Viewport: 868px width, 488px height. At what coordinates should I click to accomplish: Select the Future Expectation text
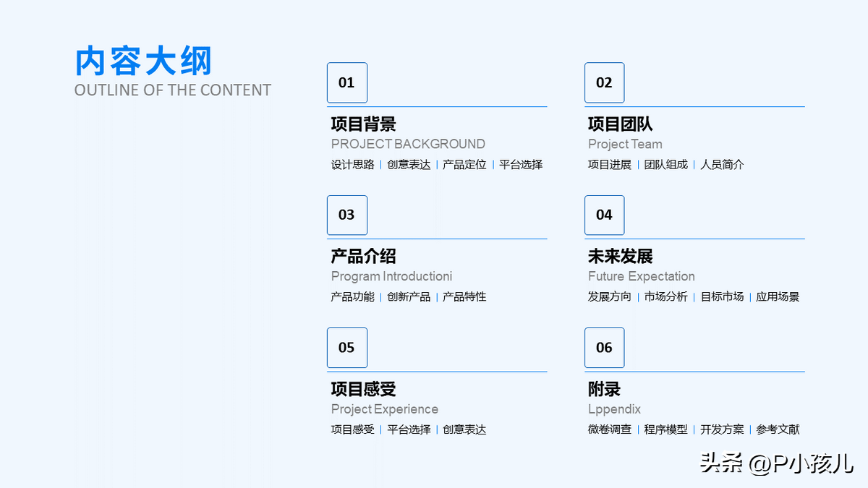coord(642,276)
